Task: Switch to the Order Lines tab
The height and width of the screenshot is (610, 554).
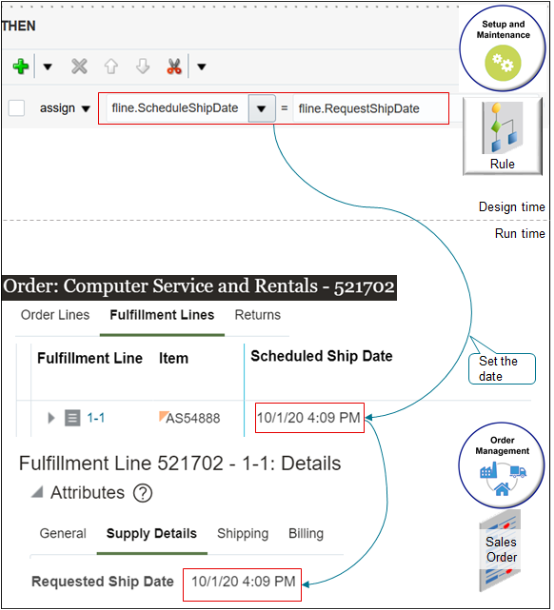Action: pyautogui.click(x=55, y=315)
